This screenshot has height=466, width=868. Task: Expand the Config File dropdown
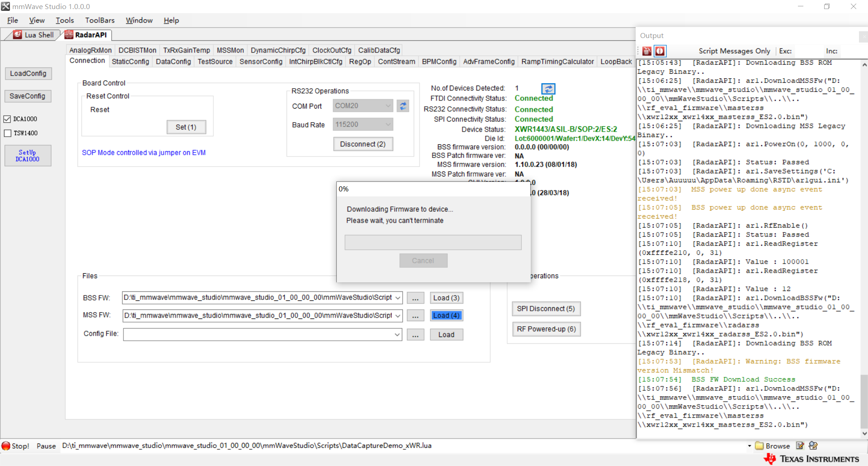(397, 335)
